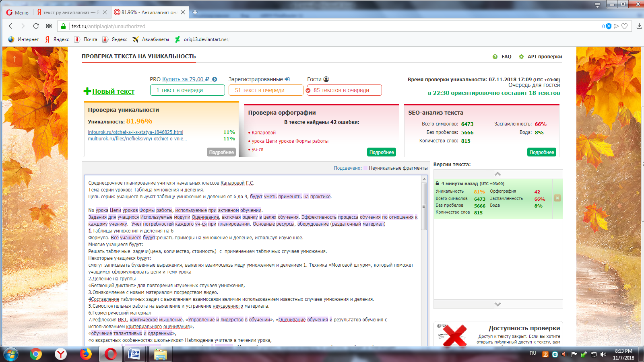Launch Yandex Browser from the taskbar
The image size is (644, 362).
coord(61,354)
